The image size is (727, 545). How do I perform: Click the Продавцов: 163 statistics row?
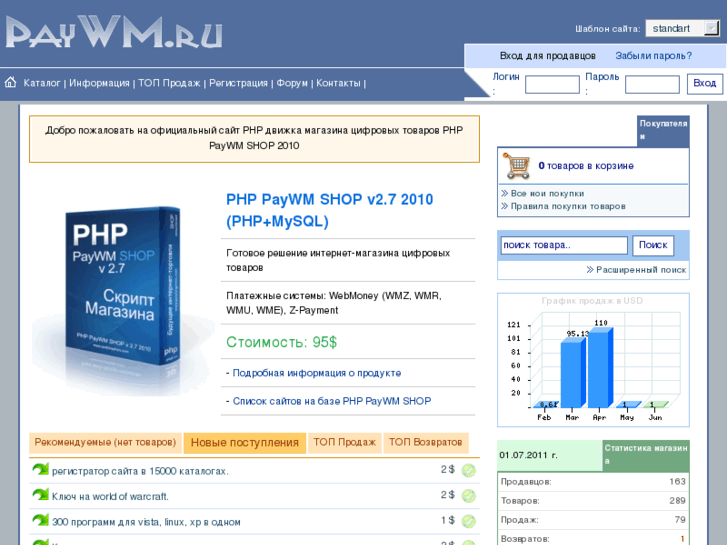coord(593,482)
